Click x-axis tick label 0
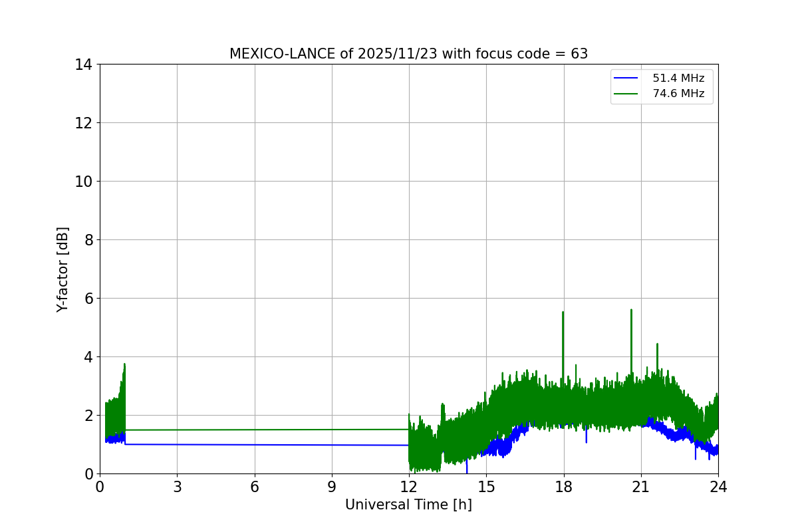798x532 pixels. point(100,487)
